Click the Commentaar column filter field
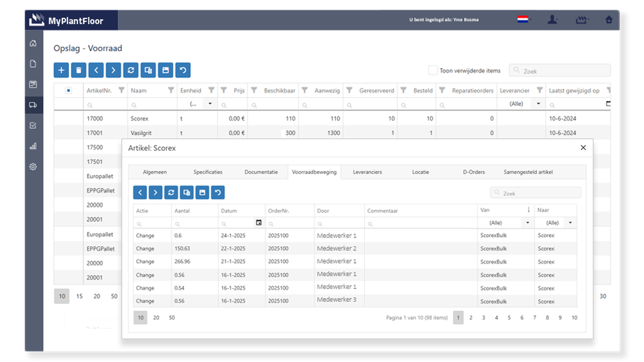644x362 pixels. pyautogui.click(x=421, y=223)
